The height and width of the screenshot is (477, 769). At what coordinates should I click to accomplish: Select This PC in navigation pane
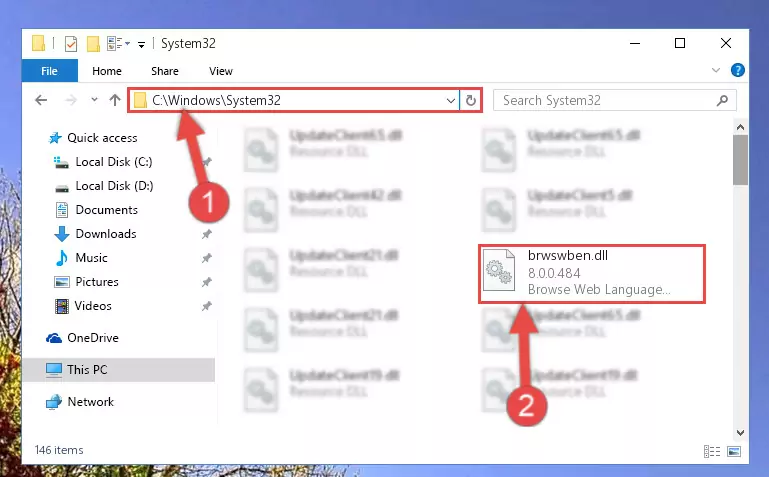click(118, 370)
